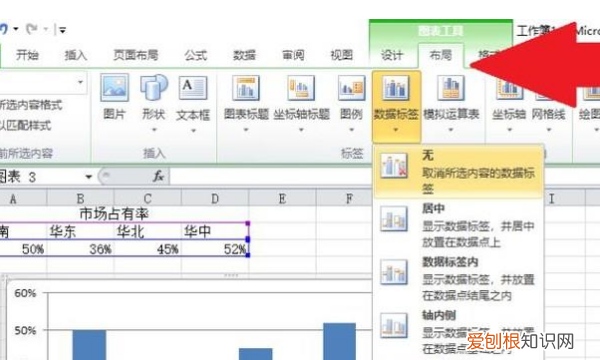Choose 'Center' data labels option
The height and width of the screenshot is (360, 600).
coord(458,225)
